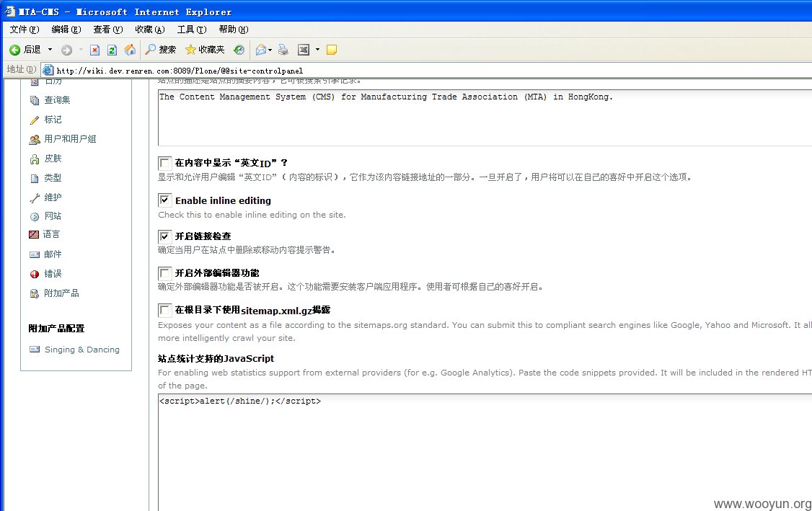
Task: Open the 皮肤 skin settings link
Action: 53,159
